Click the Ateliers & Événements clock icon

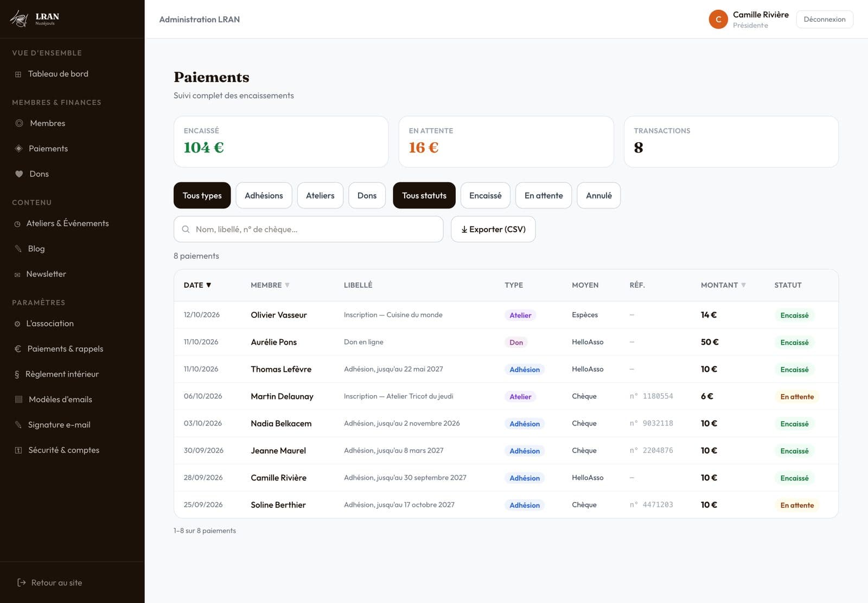pos(17,224)
